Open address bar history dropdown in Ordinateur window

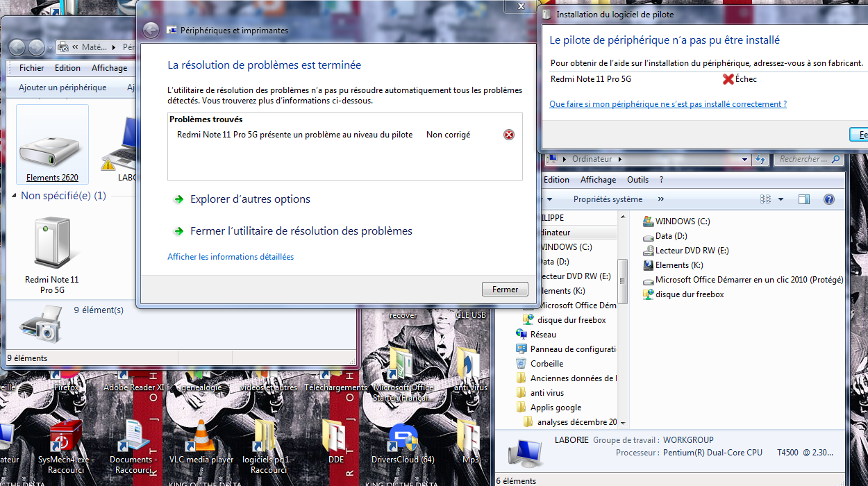point(744,159)
